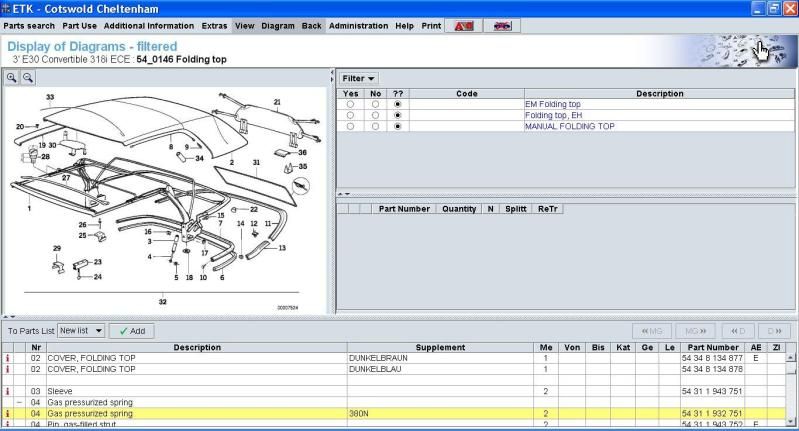799x431 pixels.
Task: Select Yes for Folding top, EH
Action: [350, 116]
